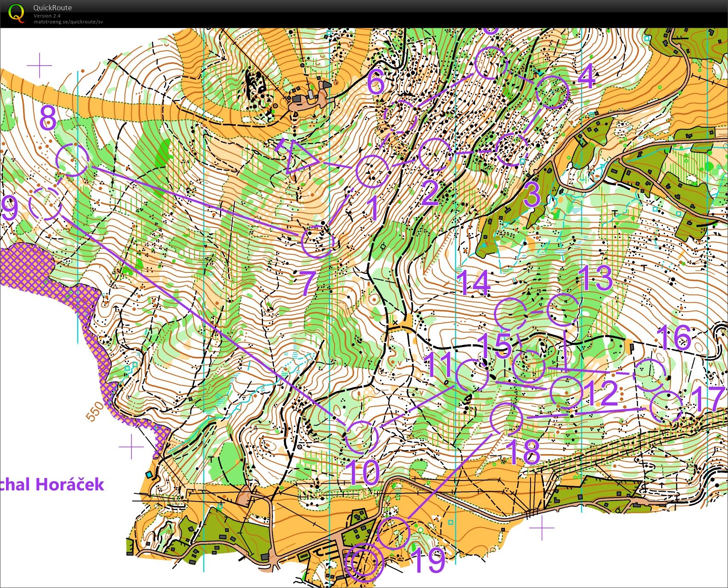The width and height of the screenshot is (728, 588).
Task: Select the control 3 circle
Action: (x=512, y=149)
